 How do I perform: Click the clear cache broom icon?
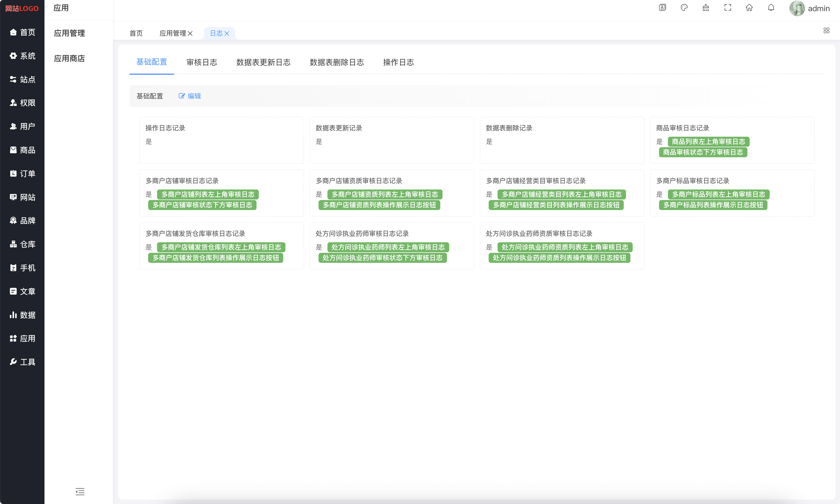click(706, 8)
